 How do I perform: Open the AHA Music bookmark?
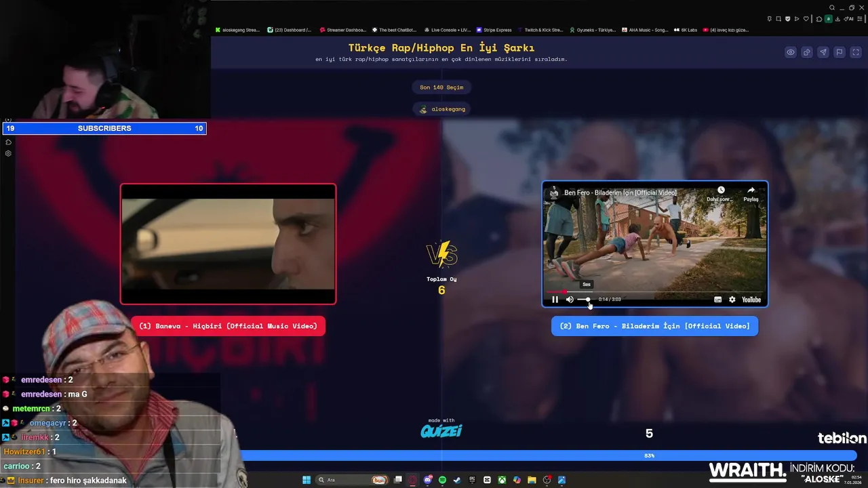(x=645, y=30)
